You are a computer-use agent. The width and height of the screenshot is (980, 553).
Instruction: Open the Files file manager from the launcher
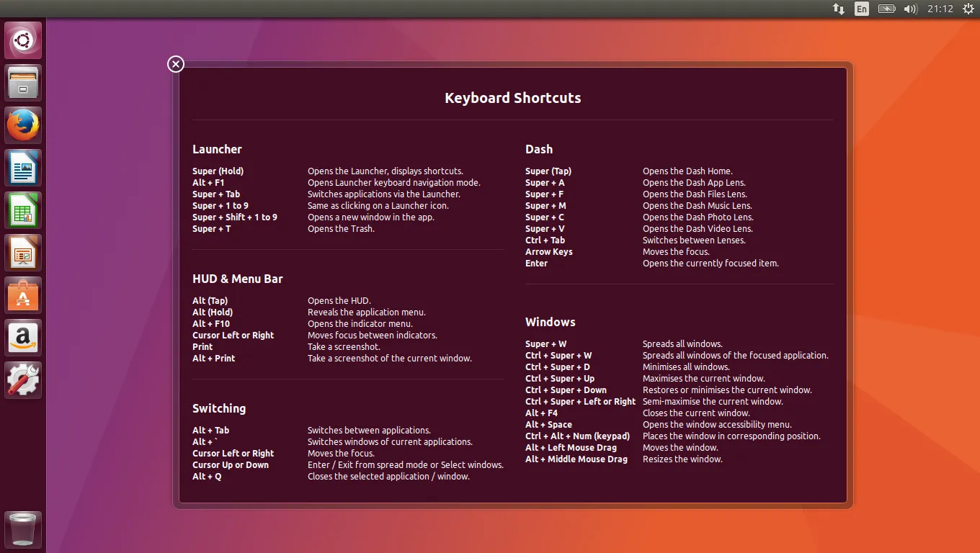point(22,82)
